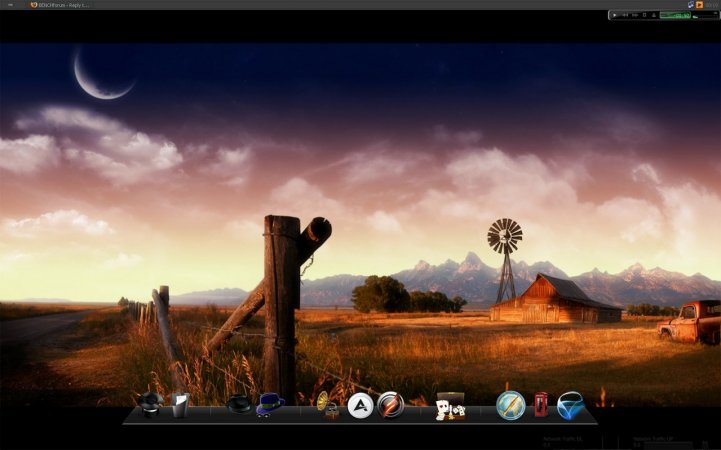721x450 pixels.
Task: Launch the white circular A icon in dock
Action: coord(360,405)
